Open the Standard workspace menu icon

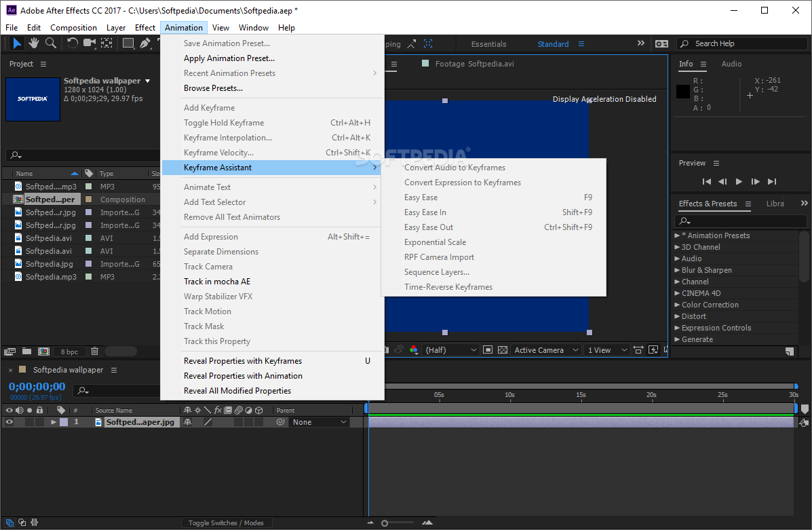(x=581, y=44)
